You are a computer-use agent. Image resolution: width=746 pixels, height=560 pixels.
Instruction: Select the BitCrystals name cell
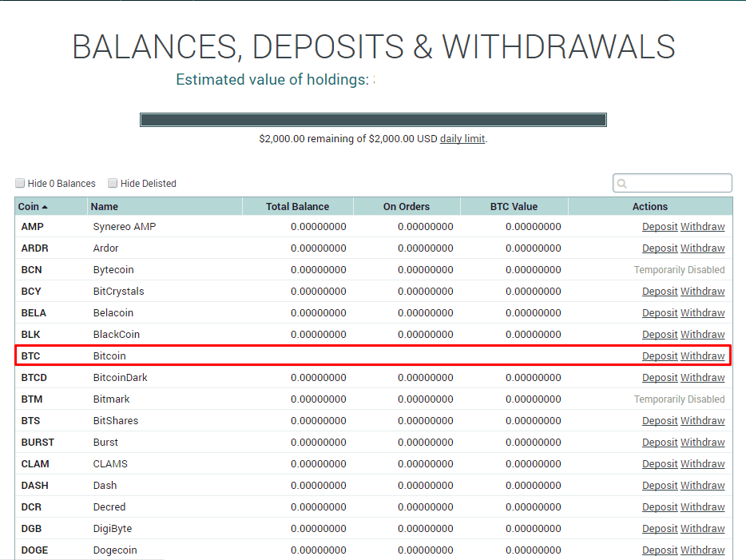point(118,291)
